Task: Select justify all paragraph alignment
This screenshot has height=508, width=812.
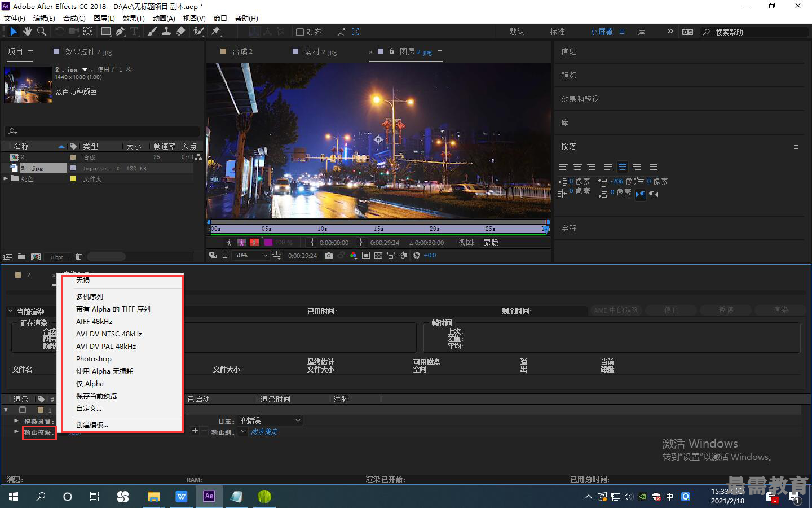Action: [654, 166]
